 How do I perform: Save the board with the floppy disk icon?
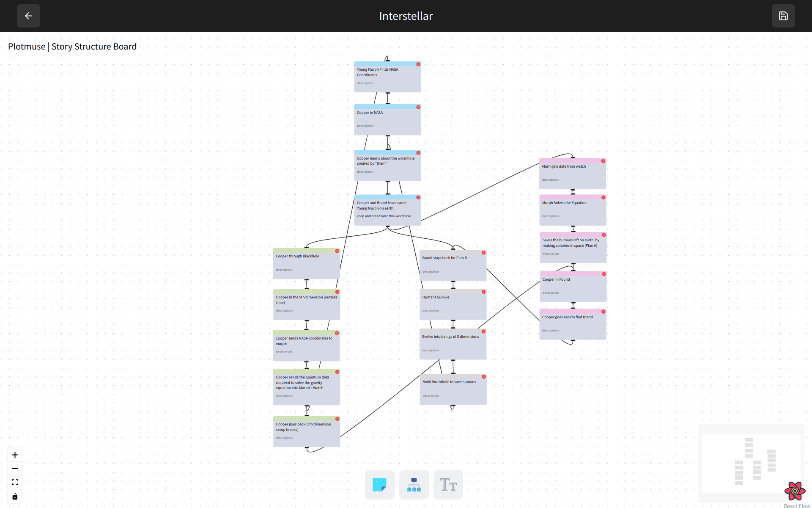[783, 16]
